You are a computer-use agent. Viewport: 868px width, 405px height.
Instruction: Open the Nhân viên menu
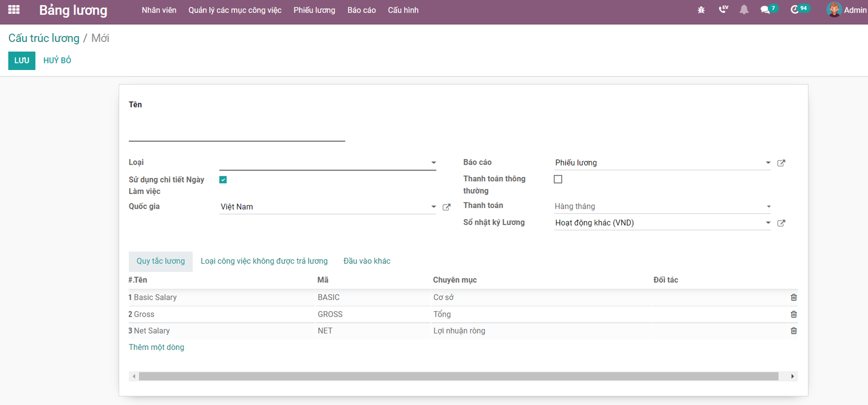pyautogui.click(x=159, y=10)
